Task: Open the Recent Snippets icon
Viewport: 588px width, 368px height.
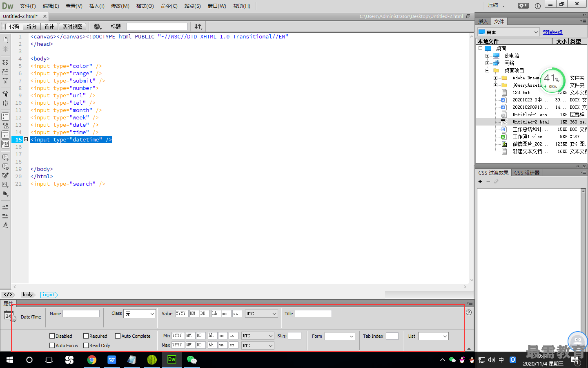Action: [5, 184]
